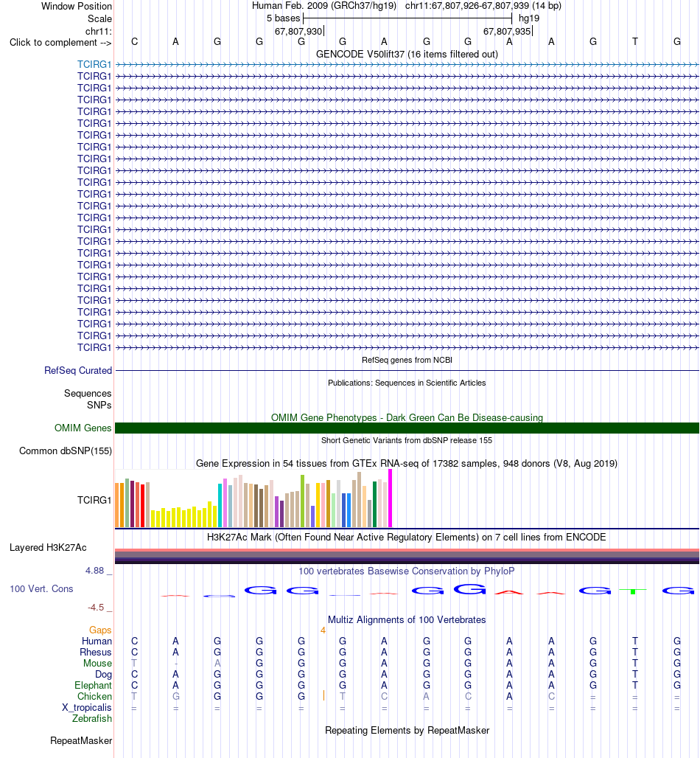Viewport: 700px width, 758px height.
Task: Click the 67,807,930 position marker
Action: (x=298, y=32)
